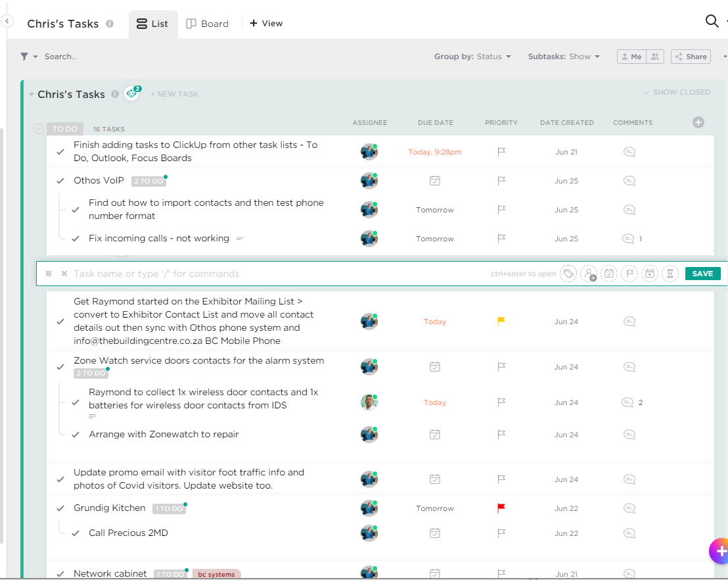The width and height of the screenshot is (728, 580).
Task: Open comments on Fix incoming calls task
Action: (629, 239)
